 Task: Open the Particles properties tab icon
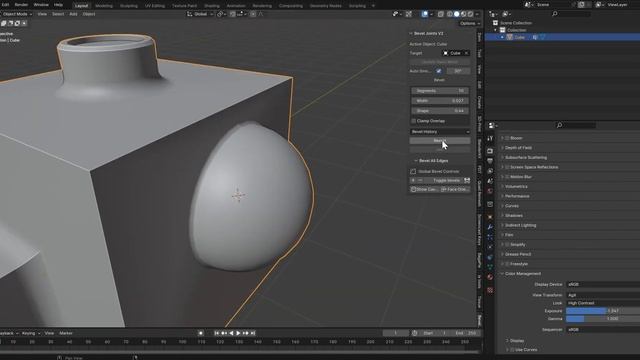490,237
